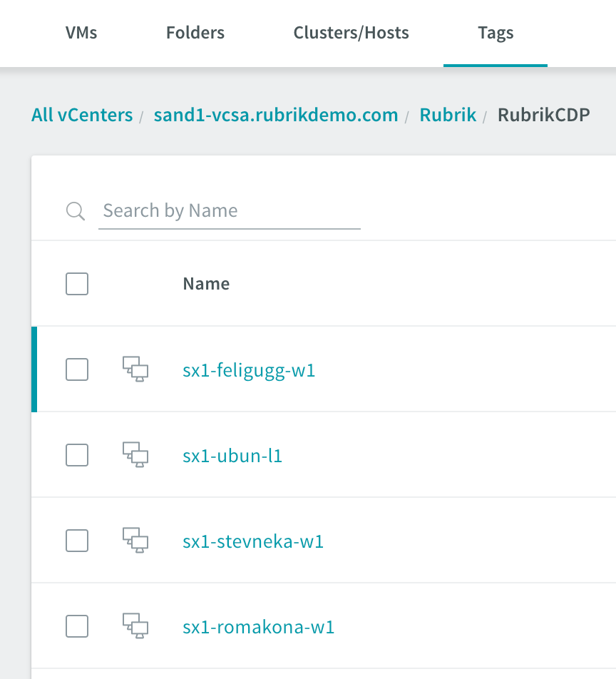Screen dimensions: 616x679
Task: Click the VM icon beside sx1-ubun-l1
Action: coord(135,455)
